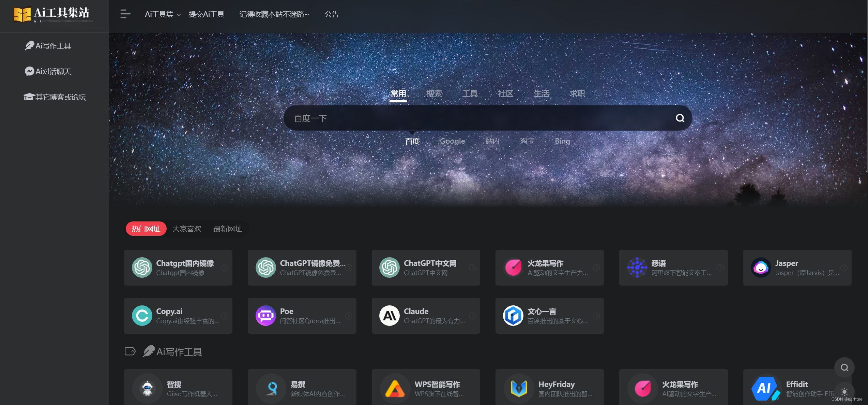Viewport: 868px width, 405px height.
Task: Open the 工具 category tab above the search bar
Action: [x=470, y=93]
